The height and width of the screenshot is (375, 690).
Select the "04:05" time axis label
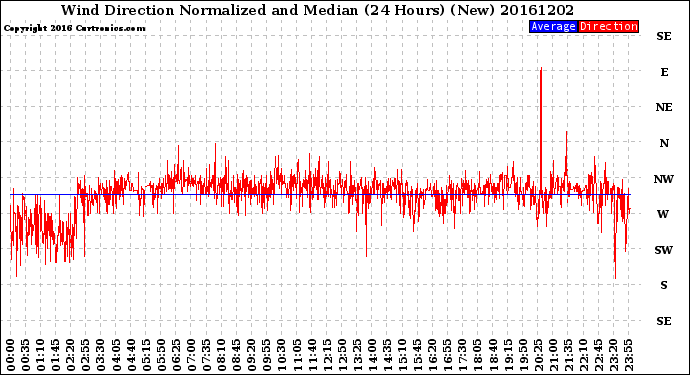116,355
